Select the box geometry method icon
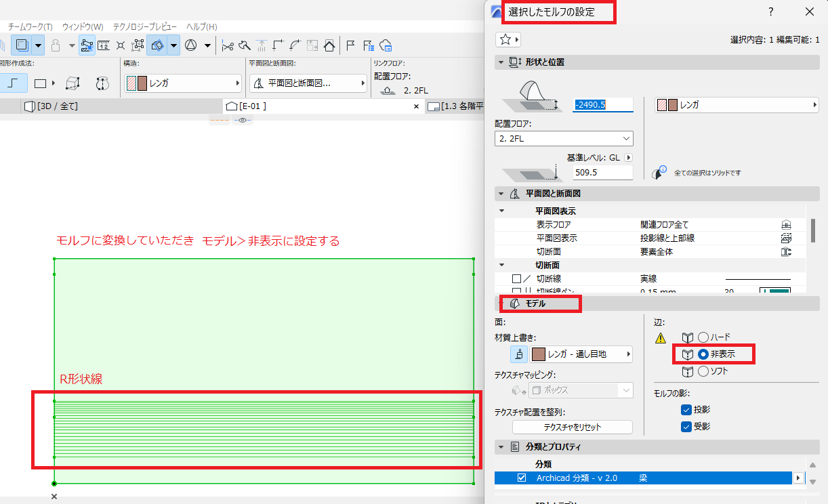 tap(72, 83)
